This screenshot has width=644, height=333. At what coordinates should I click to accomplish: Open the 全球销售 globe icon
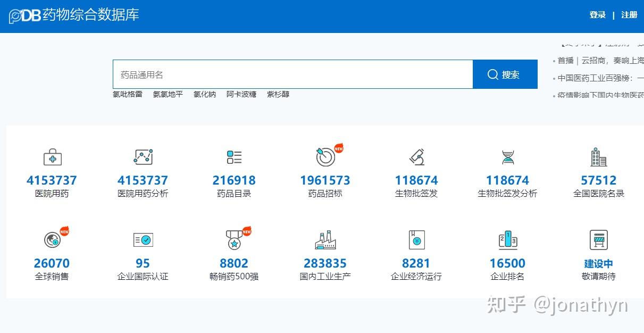[52, 240]
